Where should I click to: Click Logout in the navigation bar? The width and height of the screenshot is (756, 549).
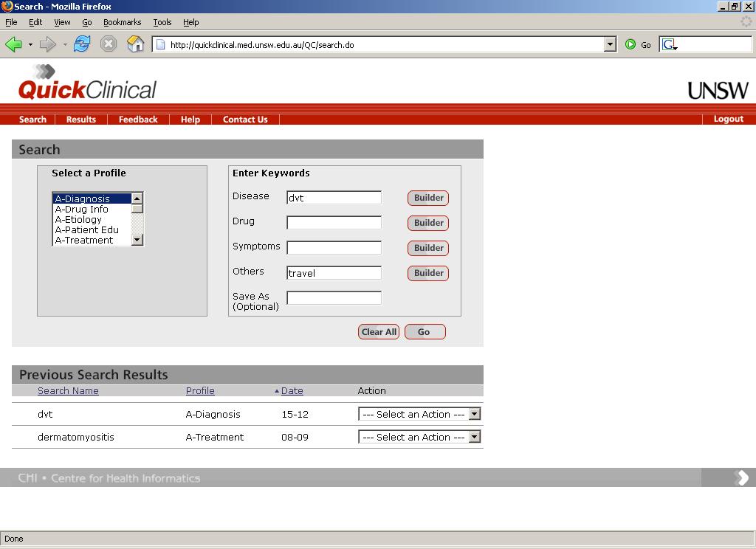728,119
